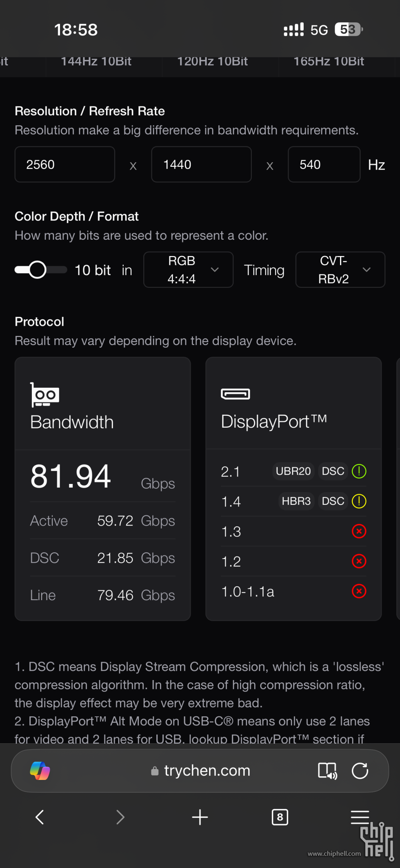Click the 2560 width input field
Viewport: 400px width, 868px height.
(64, 165)
